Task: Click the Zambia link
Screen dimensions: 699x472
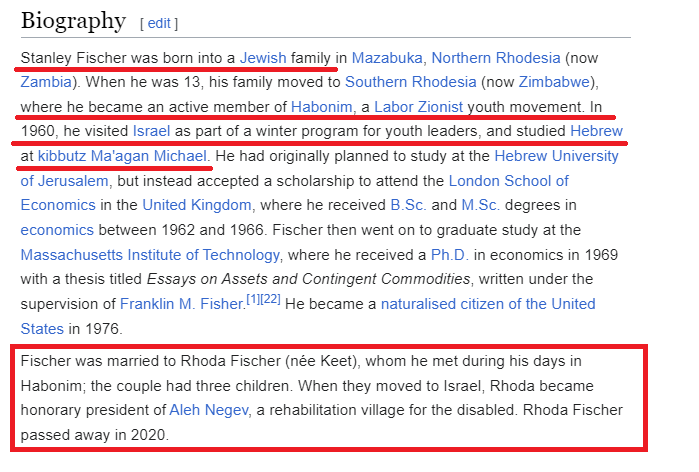Action: pos(49,82)
